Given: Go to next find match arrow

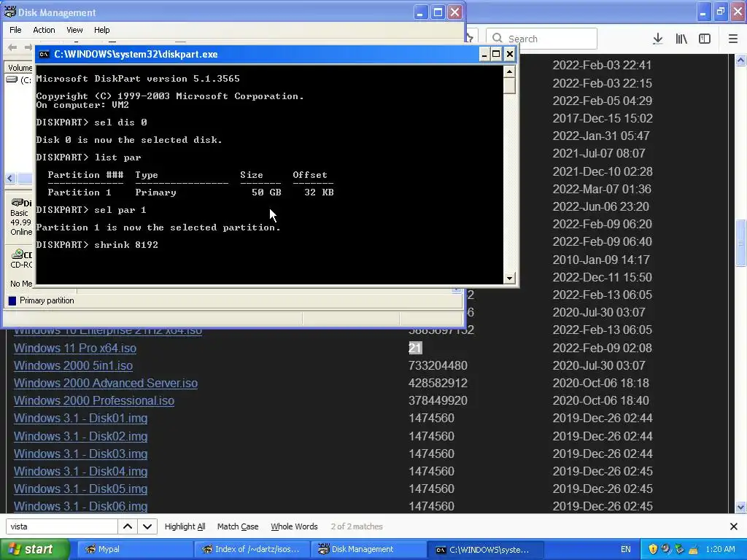Looking at the screenshot, I should (x=147, y=526).
